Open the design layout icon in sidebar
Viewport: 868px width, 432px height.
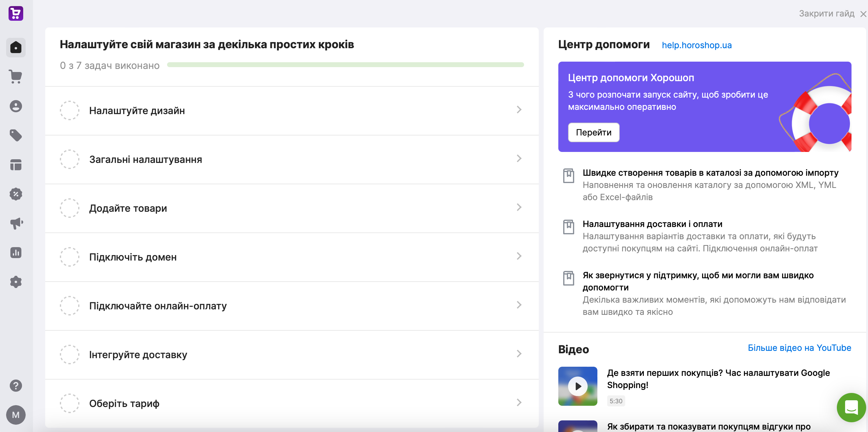click(16, 165)
